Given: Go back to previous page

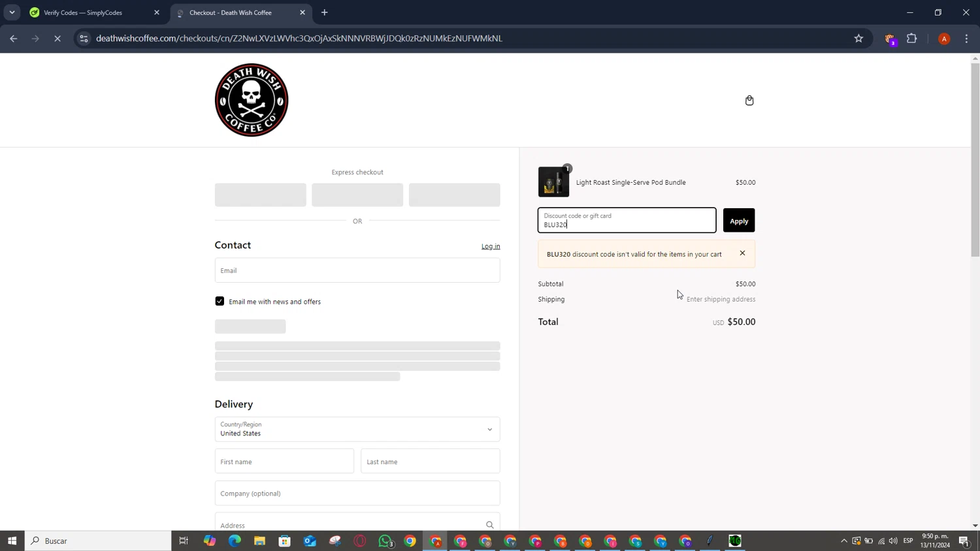Looking at the screenshot, I should click(14, 39).
